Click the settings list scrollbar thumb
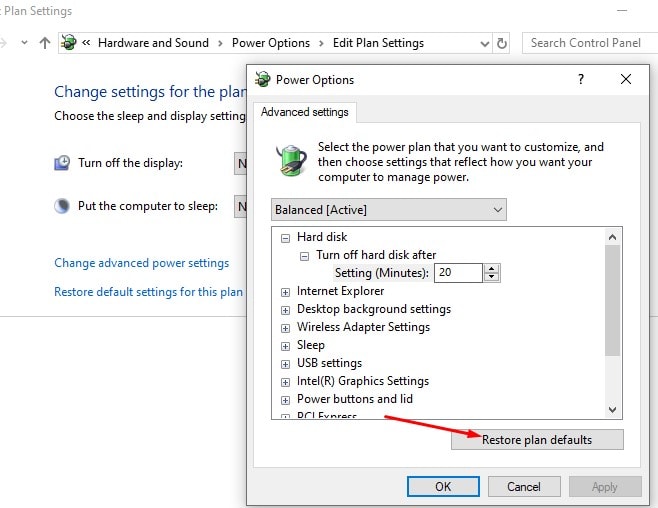The height and width of the screenshot is (508, 658). point(612,301)
